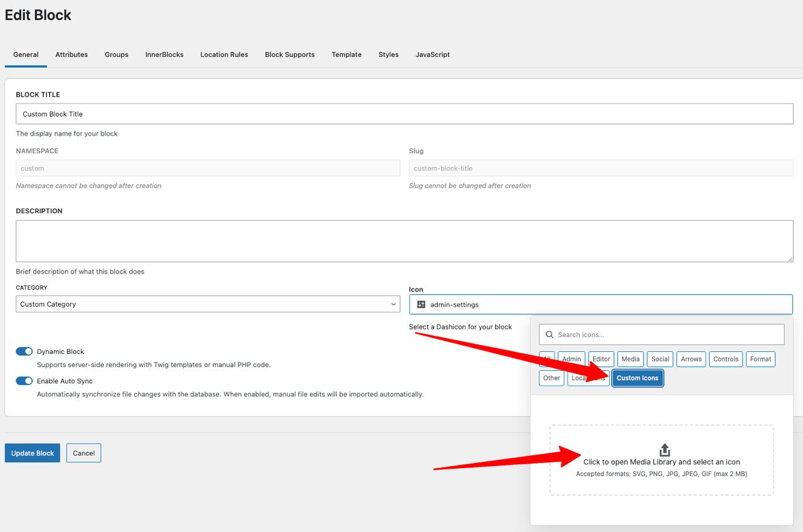This screenshot has width=803, height=532.
Task: Click the Category dropdown chevron arrow
Action: point(393,304)
